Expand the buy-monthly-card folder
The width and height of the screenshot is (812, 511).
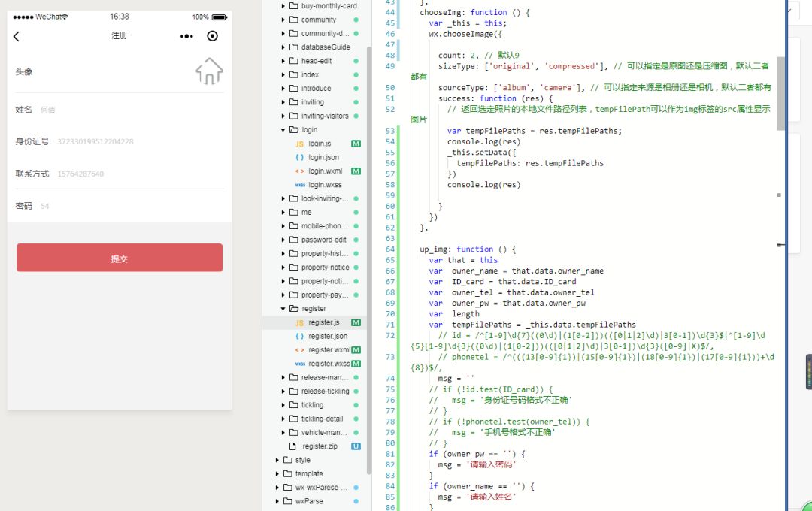tap(283, 6)
